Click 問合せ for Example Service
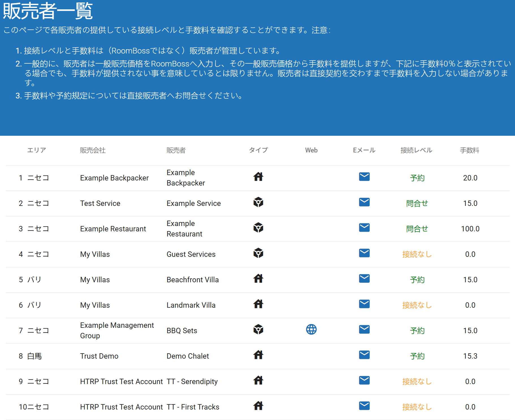515x420 pixels. pyautogui.click(x=417, y=203)
